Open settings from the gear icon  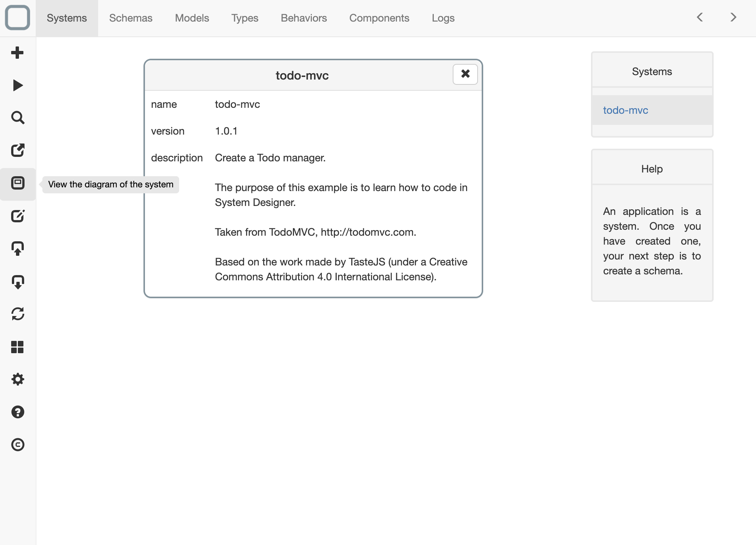[17, 379]
